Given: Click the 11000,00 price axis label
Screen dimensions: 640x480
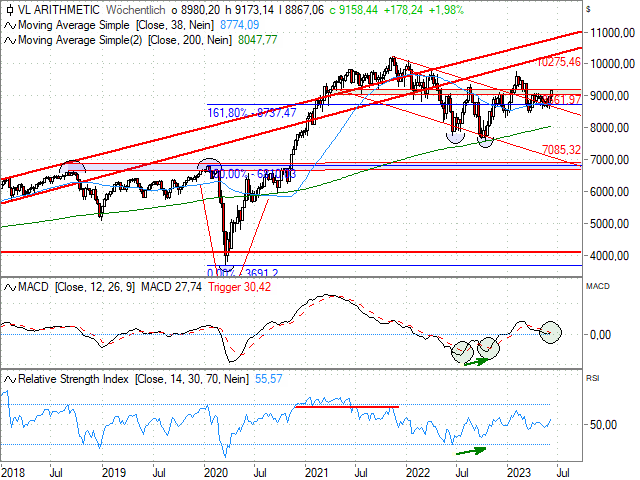Looking at the screenshot, I should point(613,32).
